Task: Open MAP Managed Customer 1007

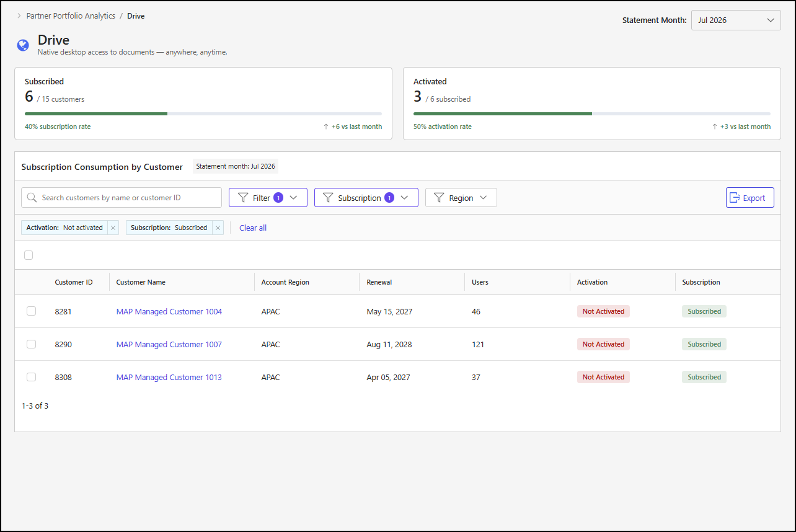Action: [x=169, y=344]
